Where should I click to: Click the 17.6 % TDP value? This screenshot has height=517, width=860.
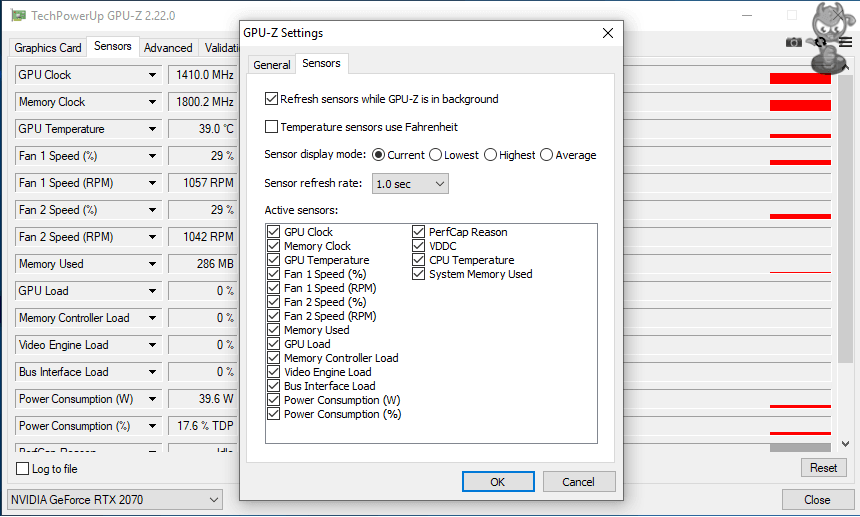(205, 425)
